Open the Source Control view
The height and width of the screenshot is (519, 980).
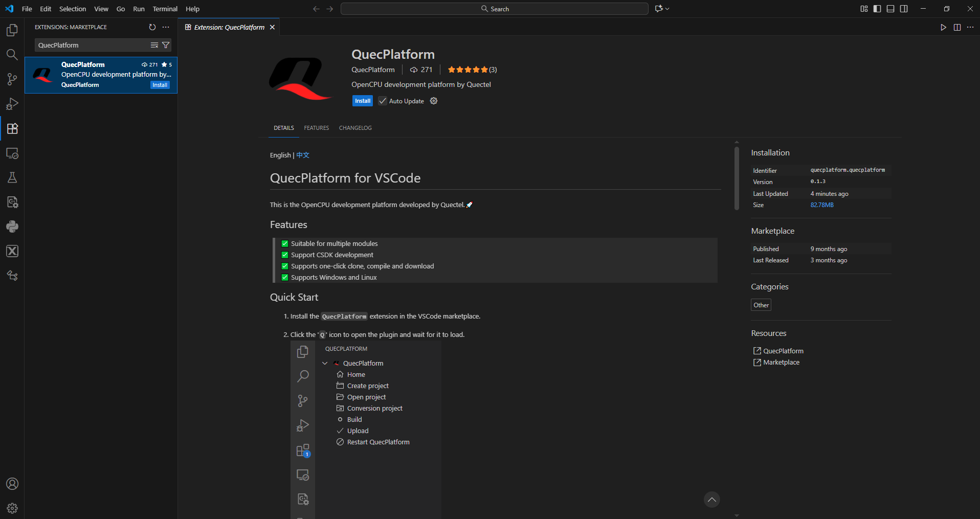coord(12,79)
